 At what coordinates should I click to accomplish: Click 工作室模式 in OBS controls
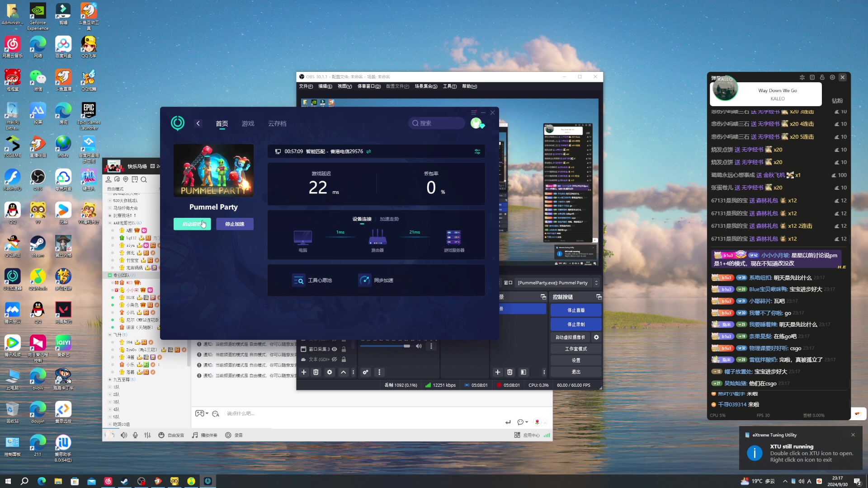click(576, 349)
